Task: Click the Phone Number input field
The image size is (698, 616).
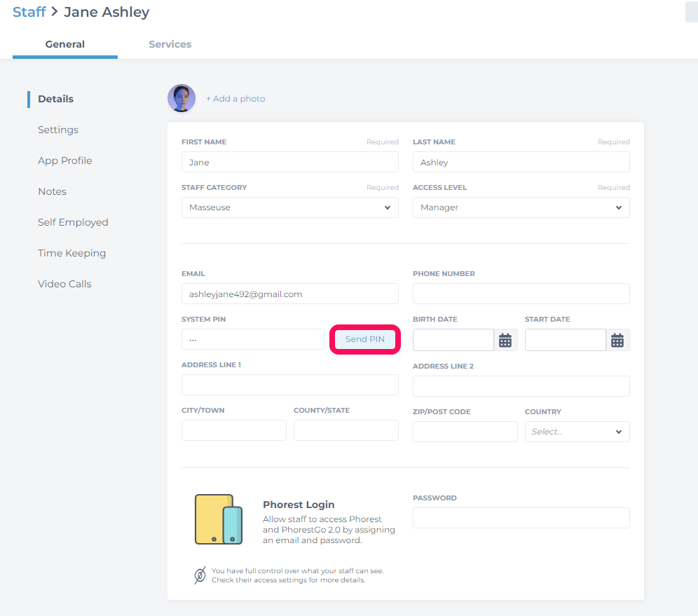Action: pos(521,294)
